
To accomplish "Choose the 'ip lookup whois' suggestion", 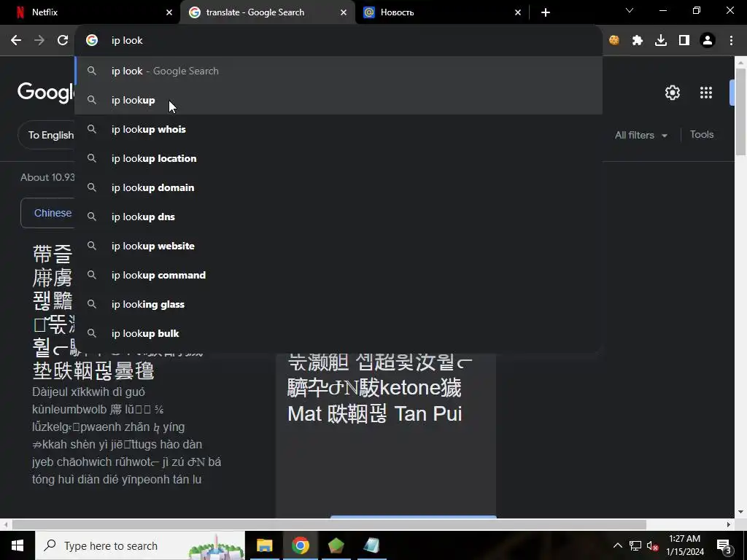I will 338,129.
